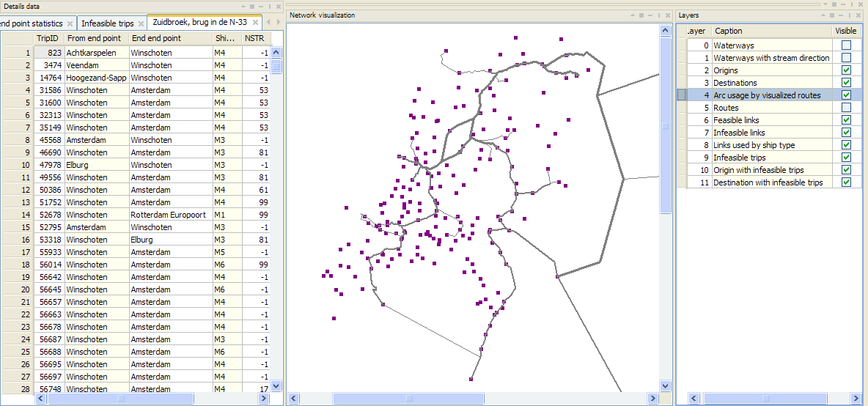Select the Rotterdam Europoort destination cell
The height and width of the screenshot is (406, 868).
171,215
